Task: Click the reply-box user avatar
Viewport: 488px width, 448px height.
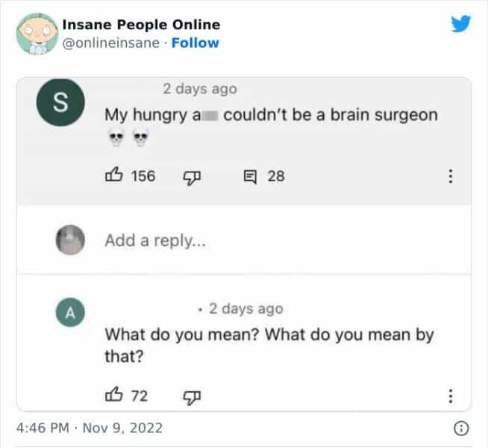Action: coord(69,240)
